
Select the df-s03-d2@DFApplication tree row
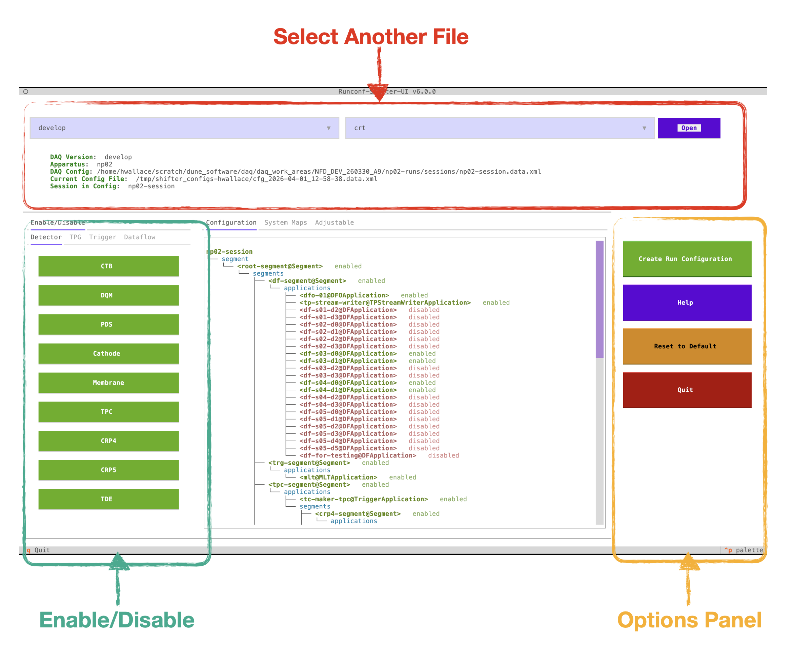(x=369, y=368)
